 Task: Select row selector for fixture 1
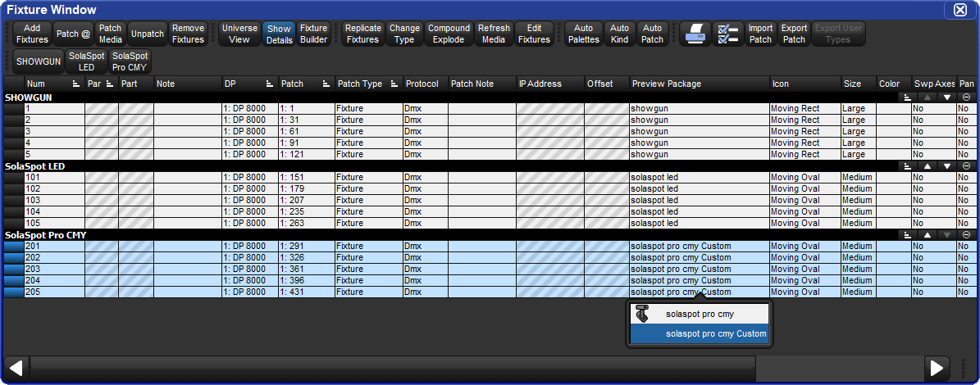(14, 109)
